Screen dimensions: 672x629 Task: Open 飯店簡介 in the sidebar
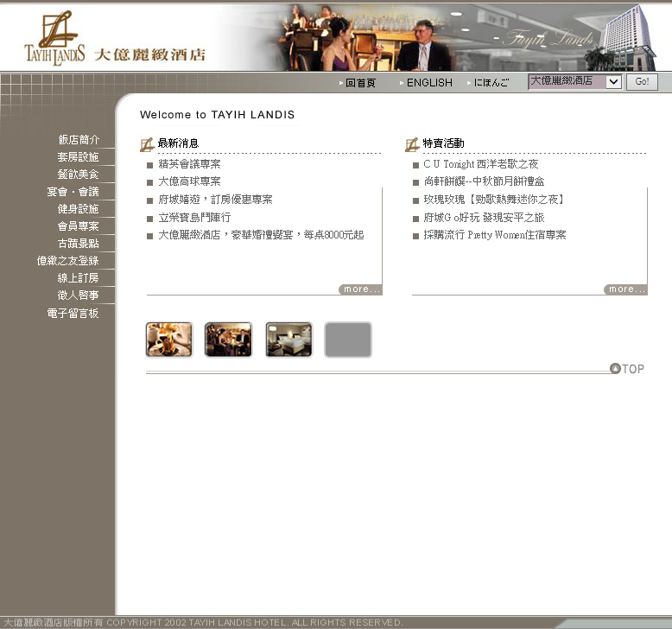pyautogui.click(x=79, y=140)
